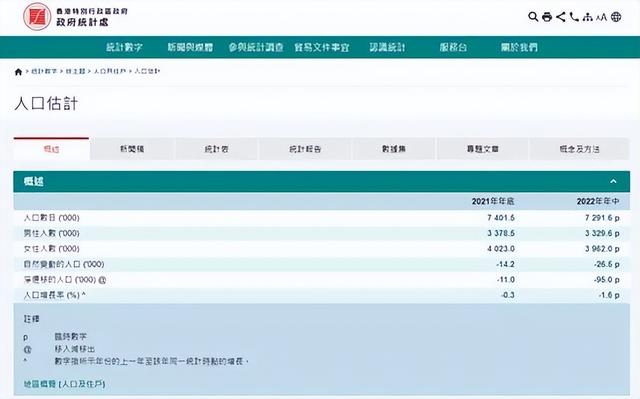This screenshot has height=399, width=640.
Task: Click the 移入減移出 footnote text
Action: (75, 349)
